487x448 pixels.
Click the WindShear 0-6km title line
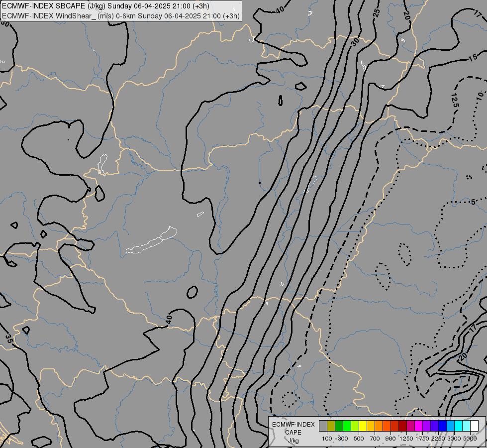(120, 16)
